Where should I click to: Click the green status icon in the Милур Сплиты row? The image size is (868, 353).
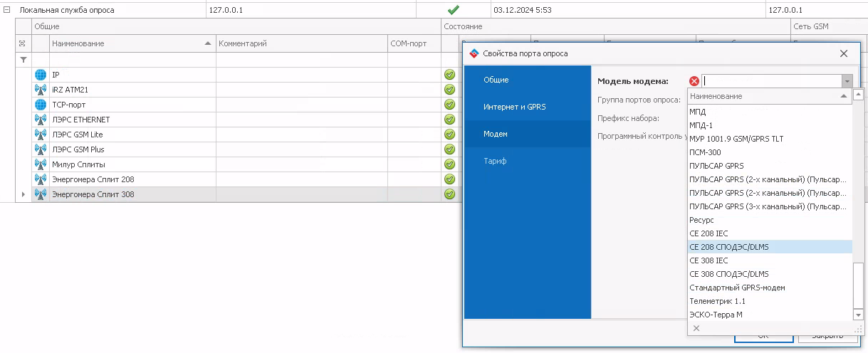click(x=449, y=164)
